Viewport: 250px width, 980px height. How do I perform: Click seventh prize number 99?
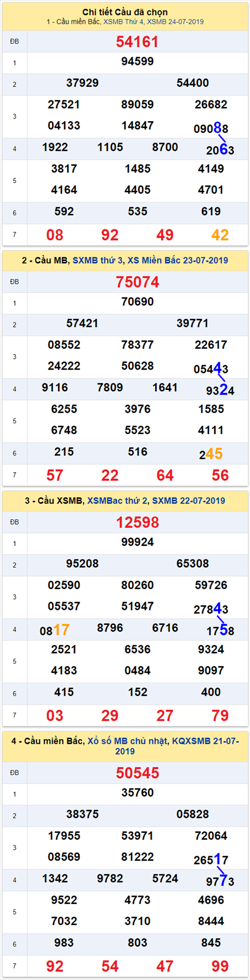[x=220, y=966]
